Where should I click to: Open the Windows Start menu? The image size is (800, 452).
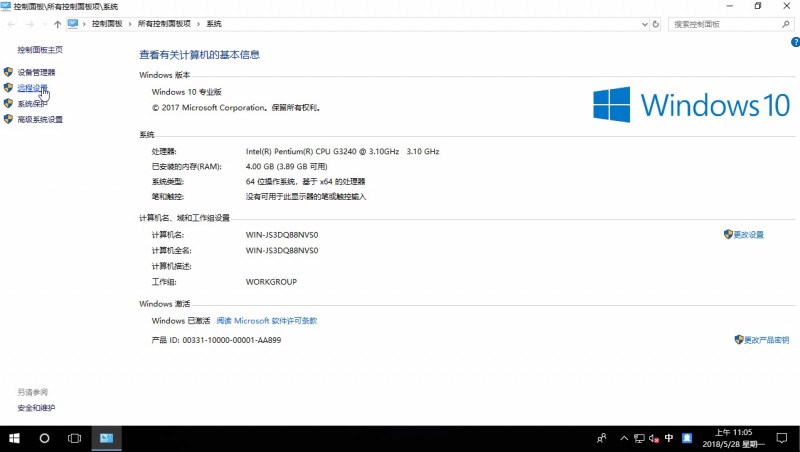[14, 438]
